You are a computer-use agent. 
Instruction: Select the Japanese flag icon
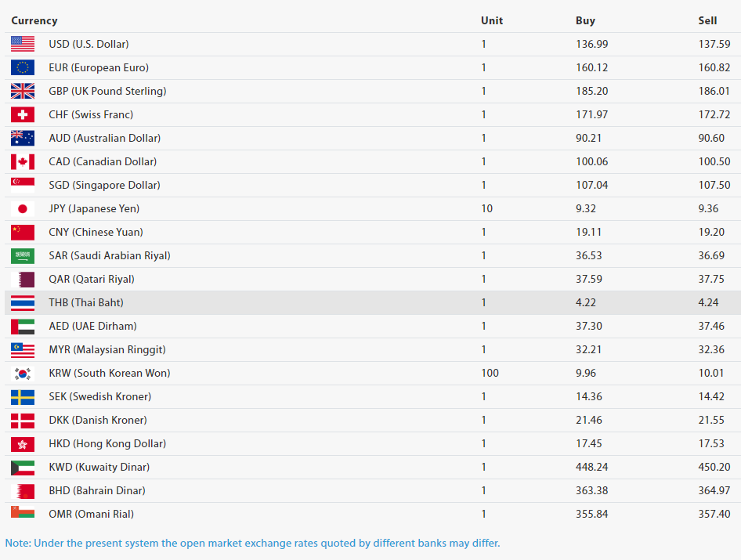(23, 208)
